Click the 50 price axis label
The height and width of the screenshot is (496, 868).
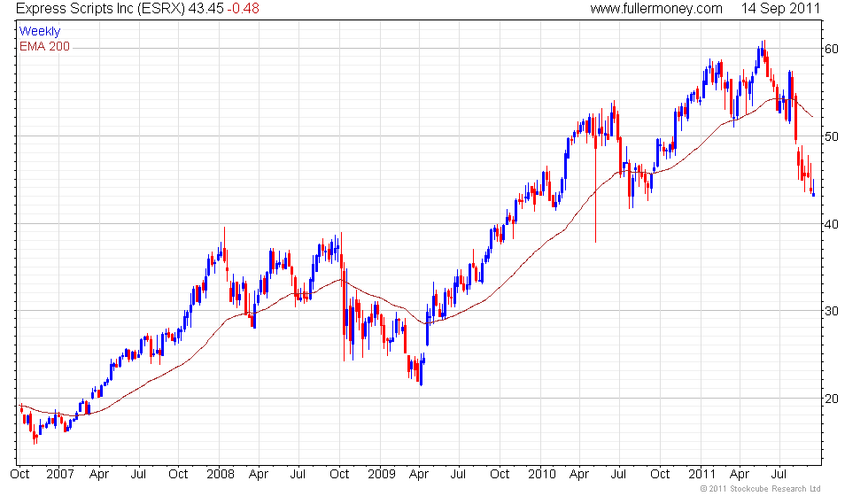pyautogui.click(x=832, y=136)
